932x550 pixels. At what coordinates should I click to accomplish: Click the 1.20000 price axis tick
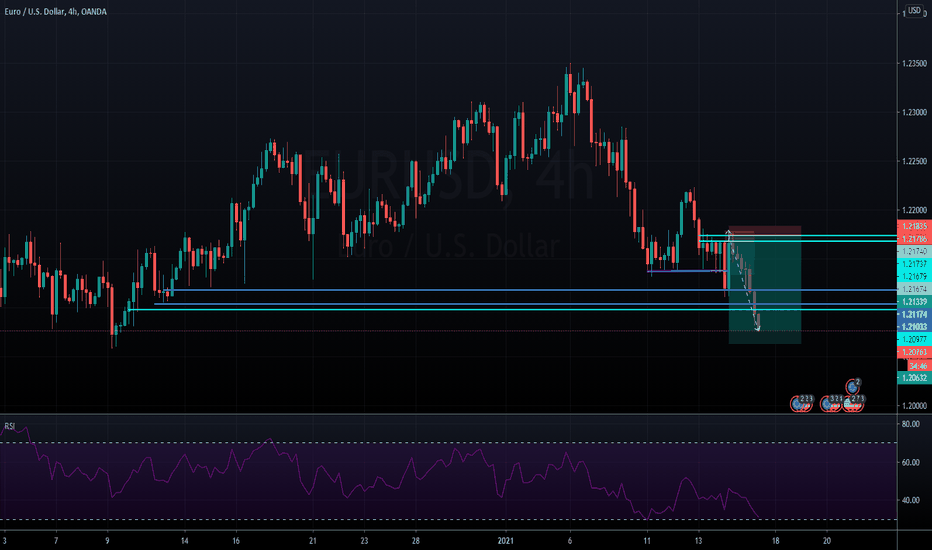(x=914, y=406)
